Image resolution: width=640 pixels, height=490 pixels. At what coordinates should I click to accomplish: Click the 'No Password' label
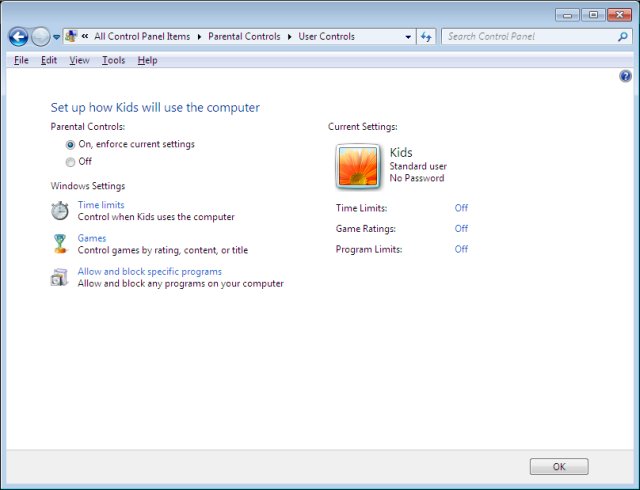click(x=417, y=178)
